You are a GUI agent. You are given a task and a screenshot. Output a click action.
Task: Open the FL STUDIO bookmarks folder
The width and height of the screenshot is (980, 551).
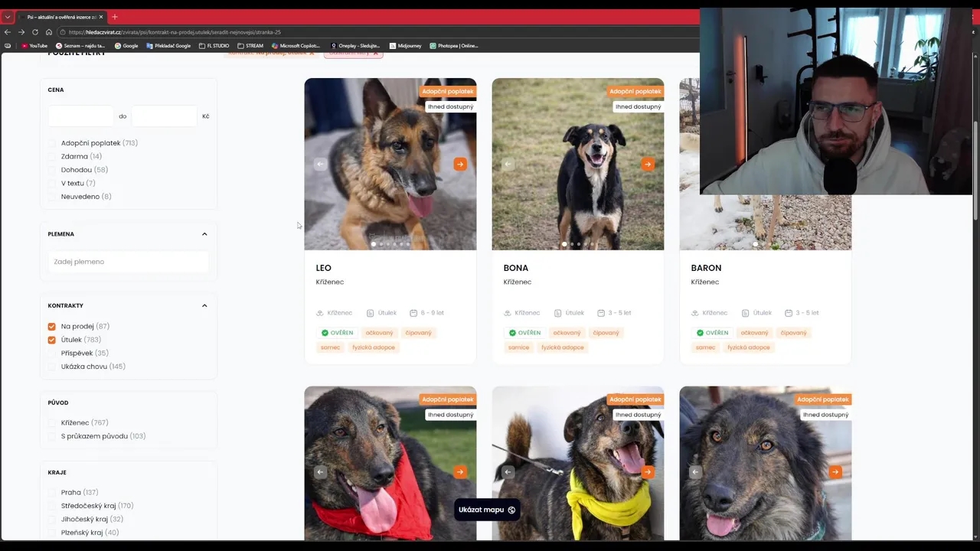tap(214, 46)
